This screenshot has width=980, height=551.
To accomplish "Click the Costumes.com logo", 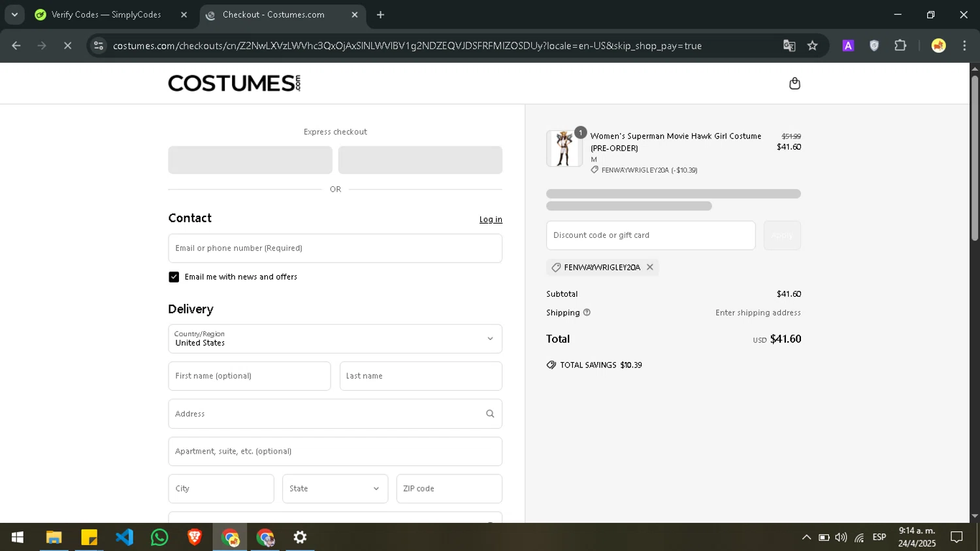I will pos(235,83).
